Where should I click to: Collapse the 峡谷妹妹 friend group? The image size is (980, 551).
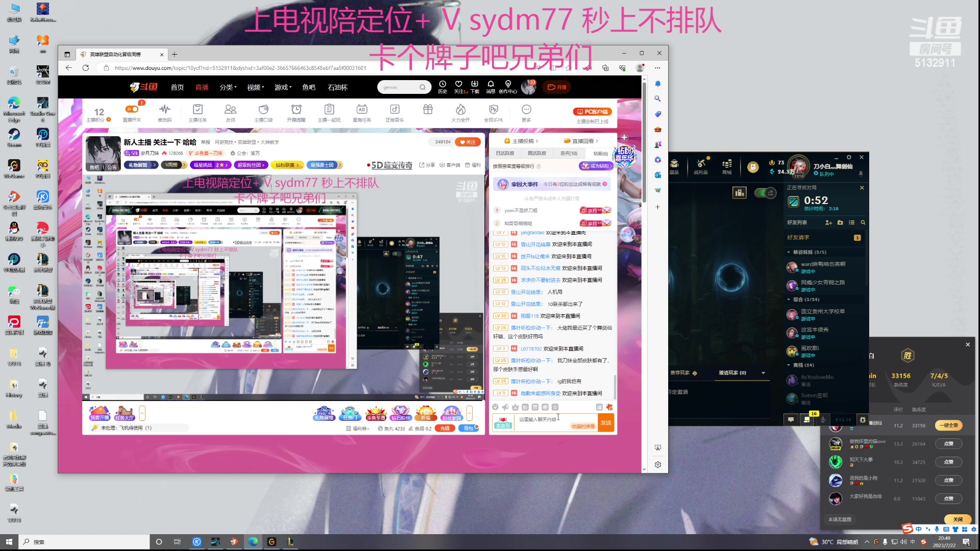(789, 252)
